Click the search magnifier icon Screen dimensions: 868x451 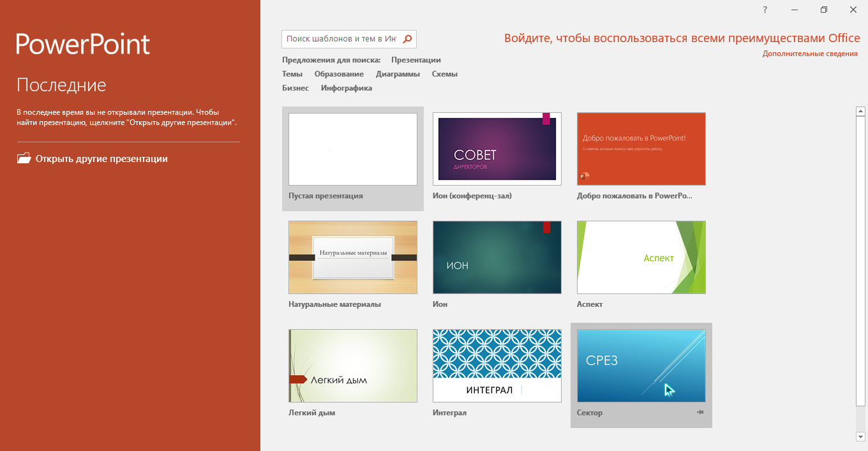(407, 39)
